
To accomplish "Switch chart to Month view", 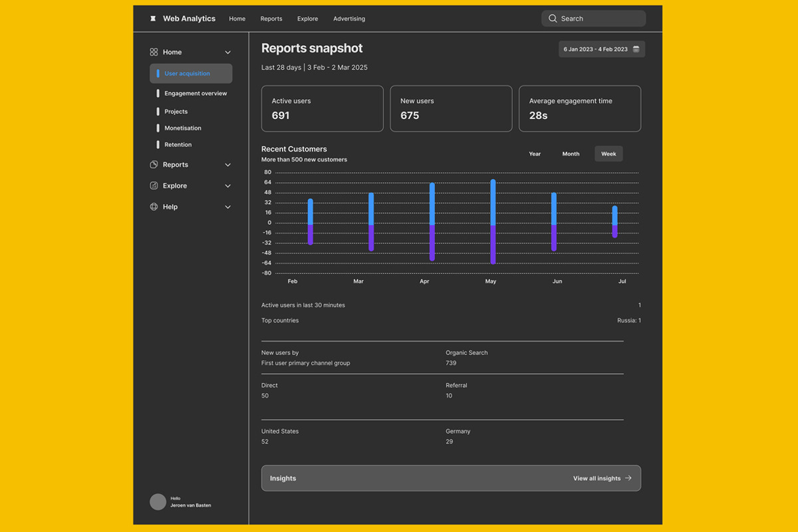I will pyautogui.click(x=571, y=154).
